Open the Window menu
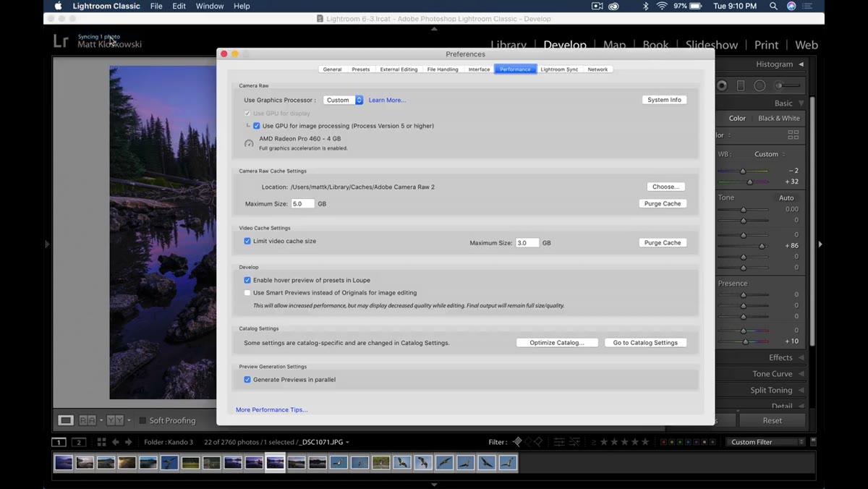The image size is (868, 489). pos(210,6)
